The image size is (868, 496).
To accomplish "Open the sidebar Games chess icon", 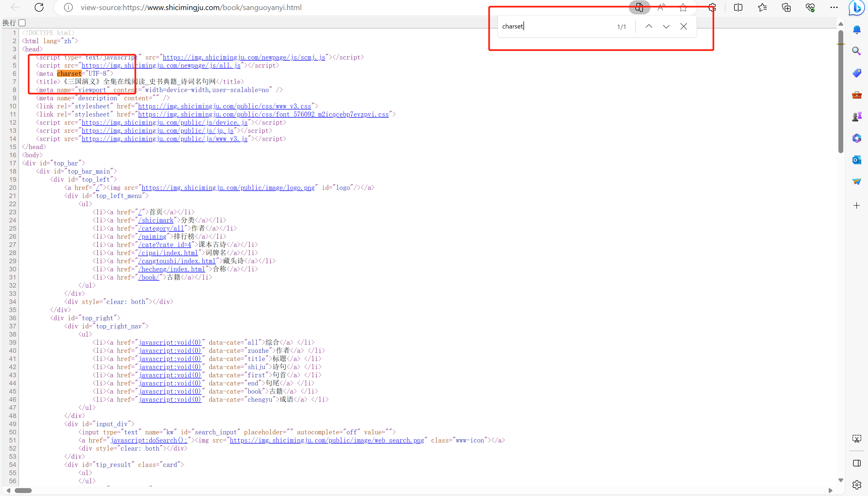I will coord(857,117).
